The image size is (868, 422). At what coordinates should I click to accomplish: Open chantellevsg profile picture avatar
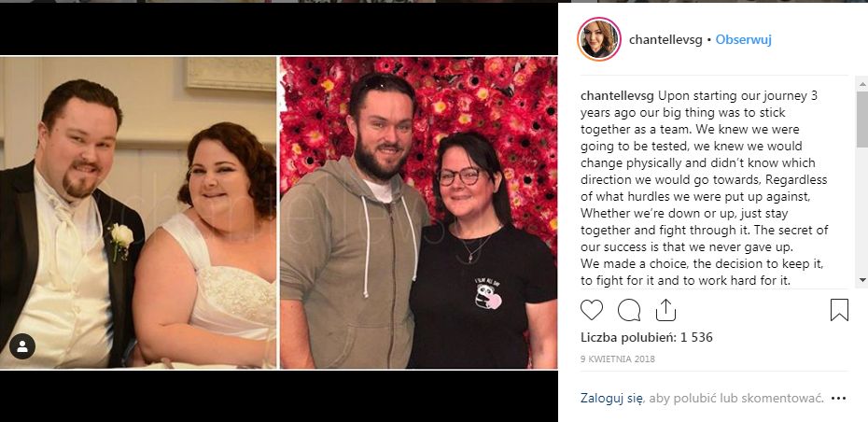599,39
